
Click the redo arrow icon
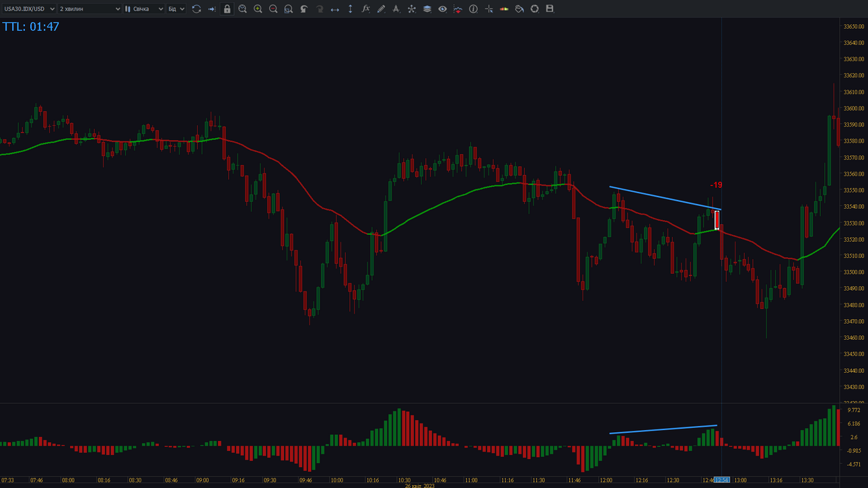coord(320,9)
